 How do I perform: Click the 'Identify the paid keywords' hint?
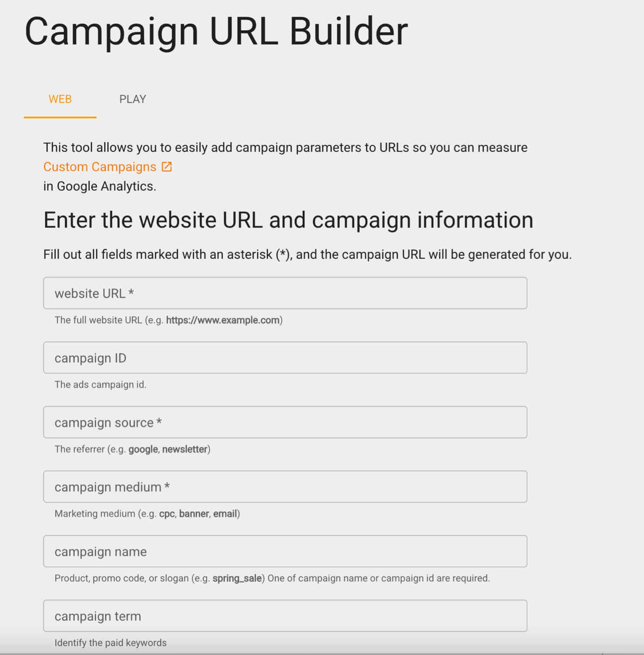111,642
